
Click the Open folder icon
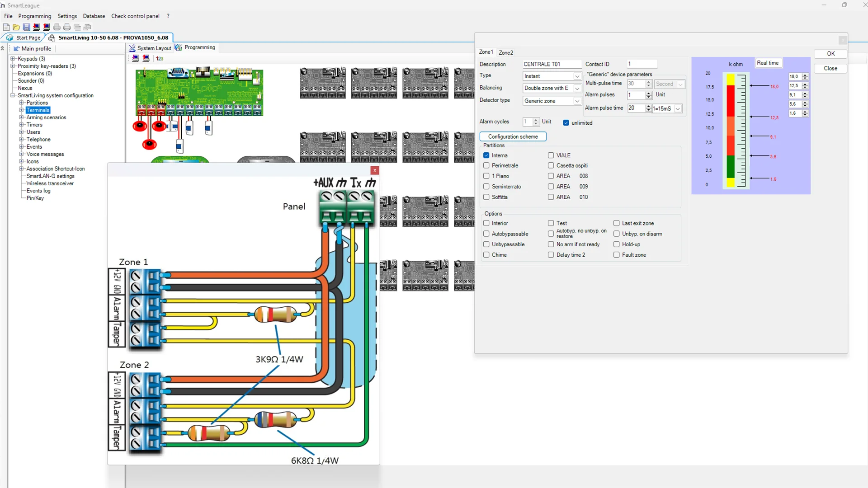tap(16, 27)
